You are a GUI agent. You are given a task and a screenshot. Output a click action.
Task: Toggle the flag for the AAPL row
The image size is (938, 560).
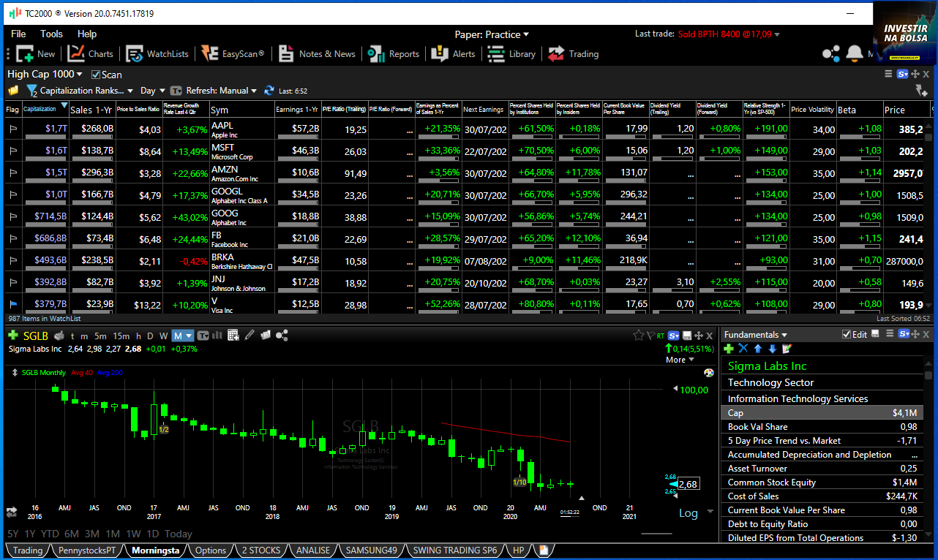coord(12,129)
